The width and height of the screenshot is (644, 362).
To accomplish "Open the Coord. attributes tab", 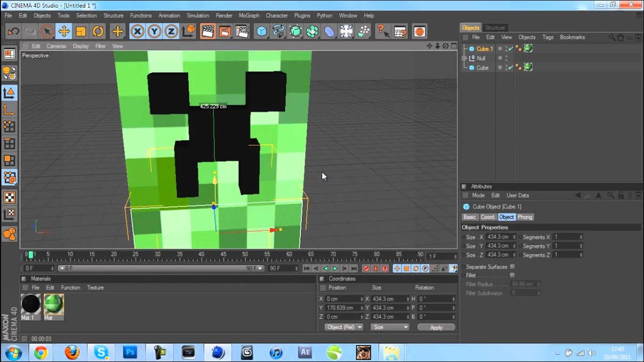I will click(488, 217).
